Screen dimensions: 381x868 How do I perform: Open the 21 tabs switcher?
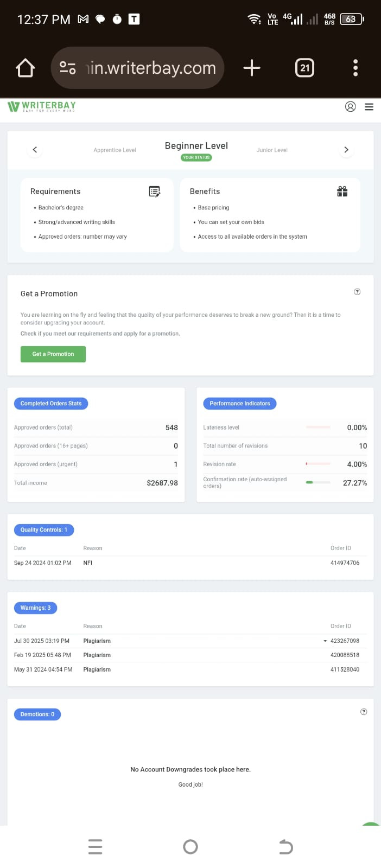pos(304,68)
